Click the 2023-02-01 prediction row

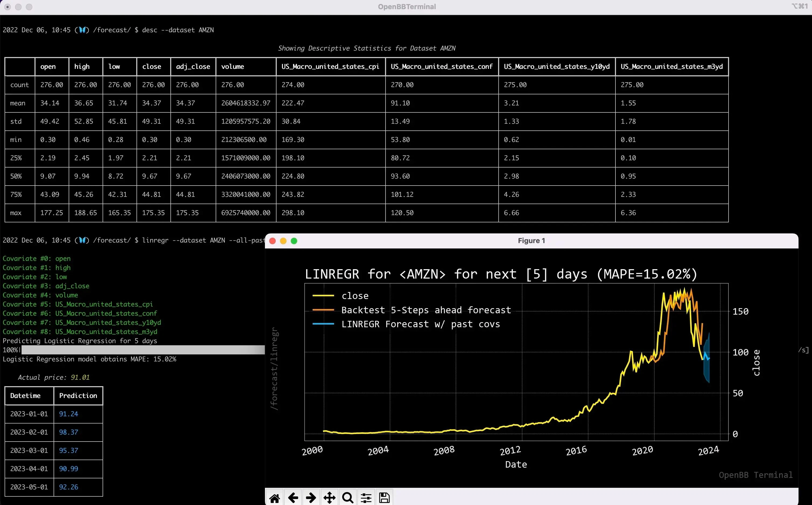pos(54,432)
